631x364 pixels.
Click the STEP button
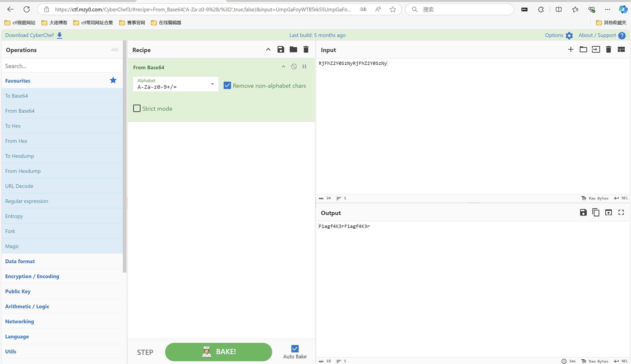(x=145, y=352)
